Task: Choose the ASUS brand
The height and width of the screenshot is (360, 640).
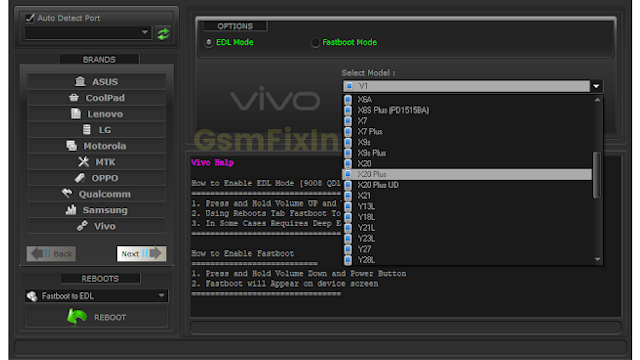Action: click(x=97, y=82)
